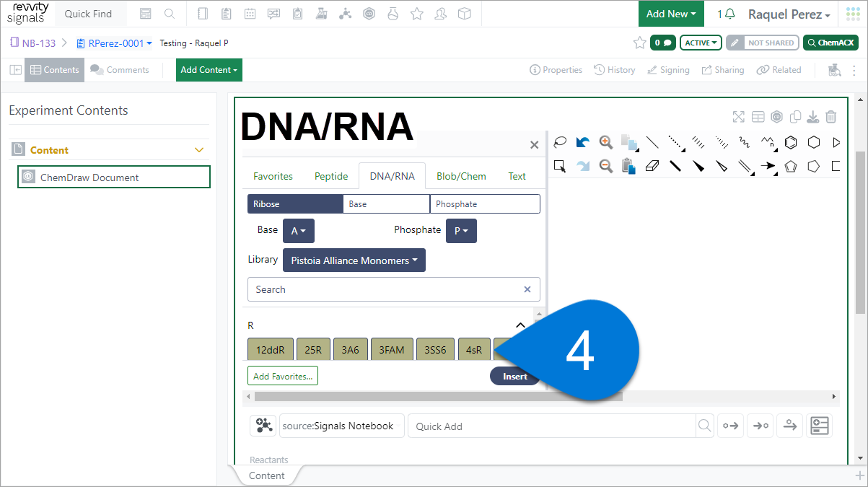
Task: Toggle the Comments view
Action: point(120,70)
